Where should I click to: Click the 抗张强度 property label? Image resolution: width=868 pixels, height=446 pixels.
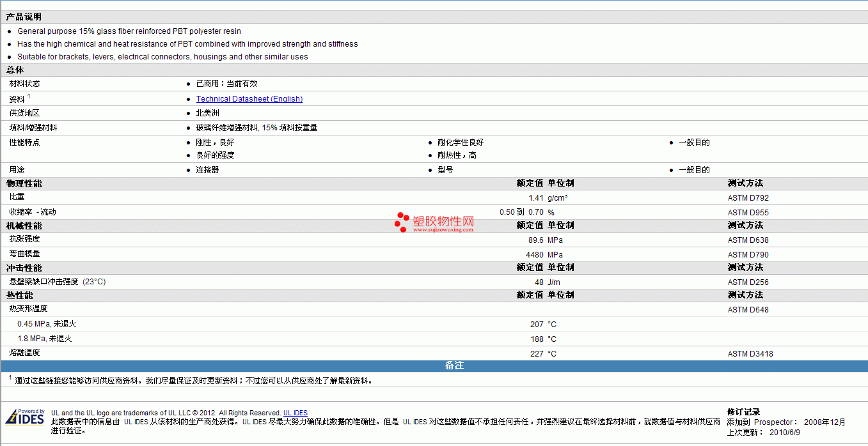pyautogui.click(x=25, y=240)
